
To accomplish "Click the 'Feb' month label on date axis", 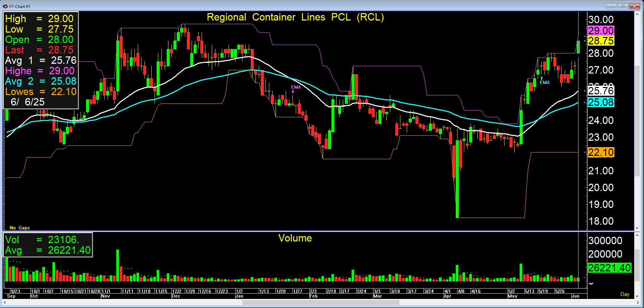I will tap(314, 296).
